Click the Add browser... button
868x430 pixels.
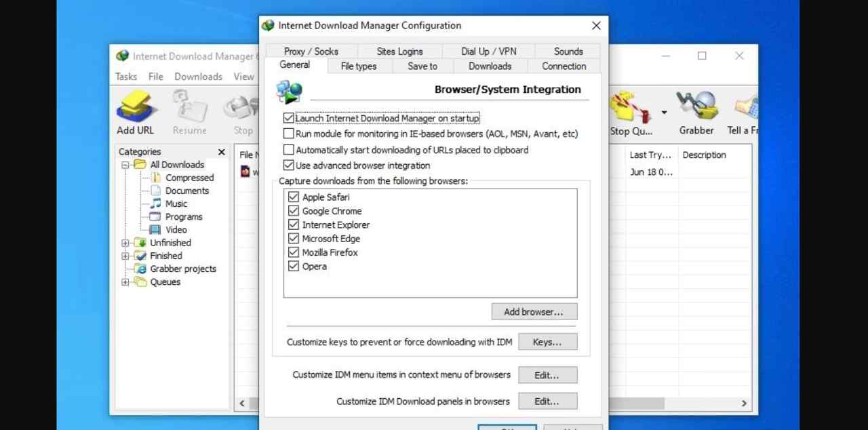(x=534, y=312)
